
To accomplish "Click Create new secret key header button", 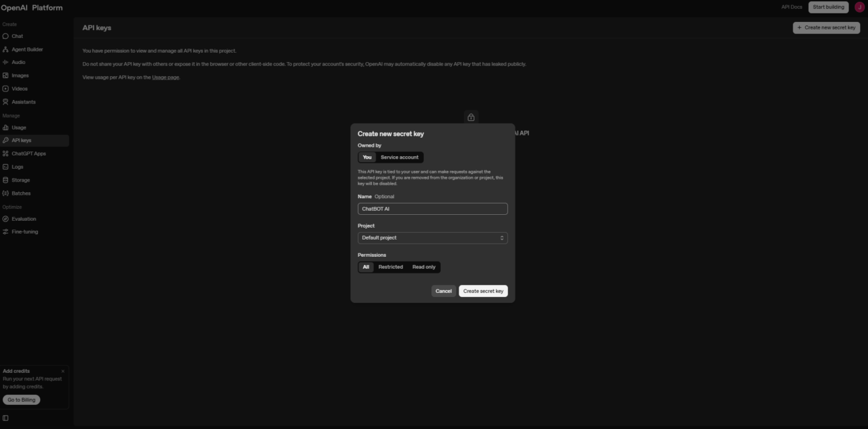I will click(826, 27).
